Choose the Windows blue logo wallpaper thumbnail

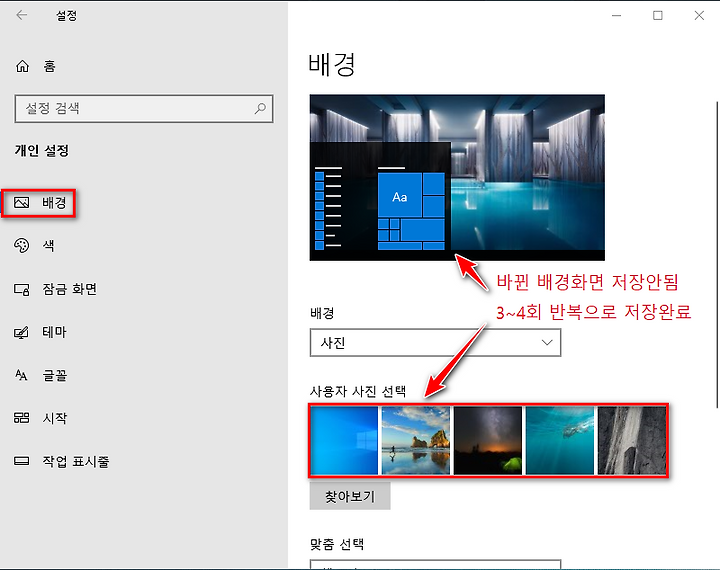(x=344, y=440)
